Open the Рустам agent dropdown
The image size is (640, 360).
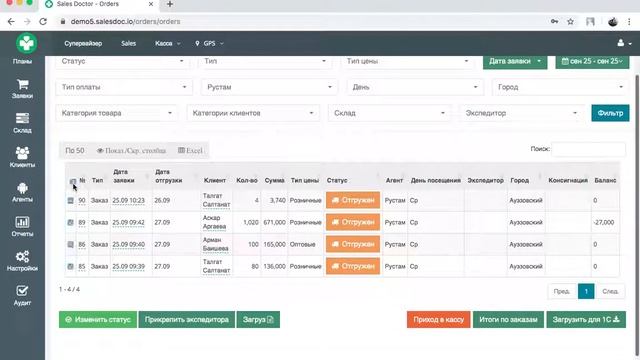tap(269, 87)
